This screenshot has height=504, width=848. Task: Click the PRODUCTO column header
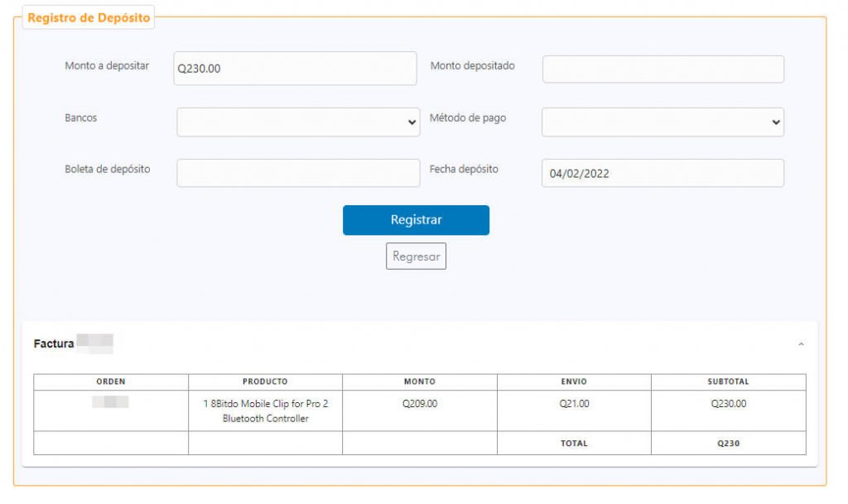[x=265, y=382]
